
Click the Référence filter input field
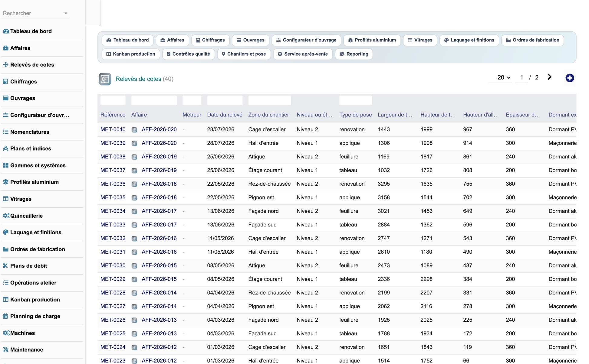click(113, 100)
